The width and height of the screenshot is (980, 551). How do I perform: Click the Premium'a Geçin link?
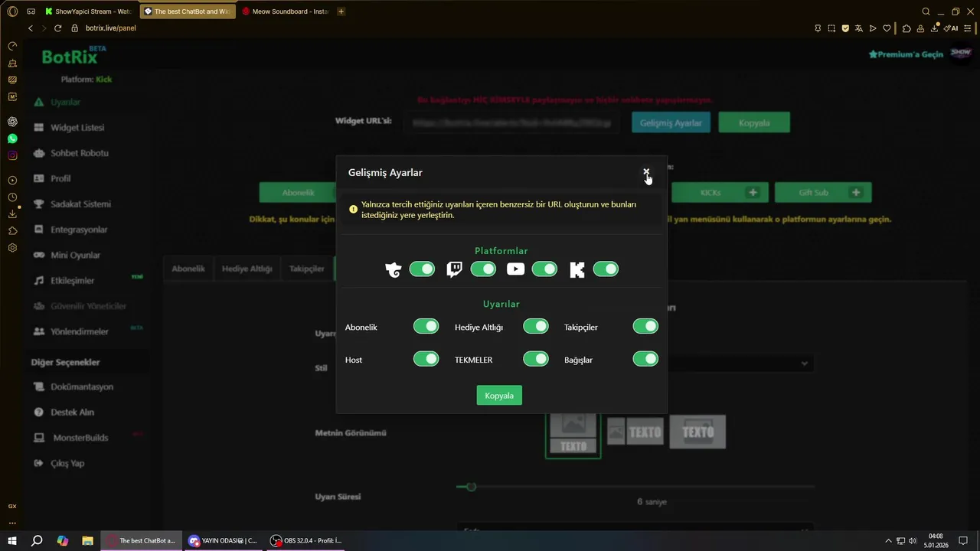906,54
